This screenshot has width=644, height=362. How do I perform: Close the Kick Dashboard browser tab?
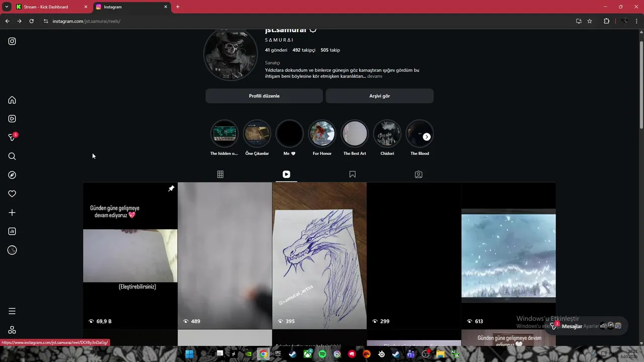[86, 7]
